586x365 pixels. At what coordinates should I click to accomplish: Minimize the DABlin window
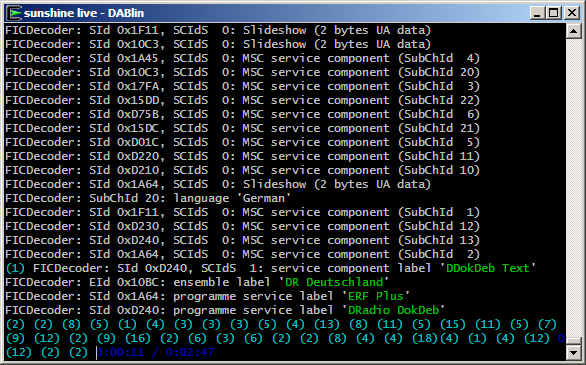(537, 13)
